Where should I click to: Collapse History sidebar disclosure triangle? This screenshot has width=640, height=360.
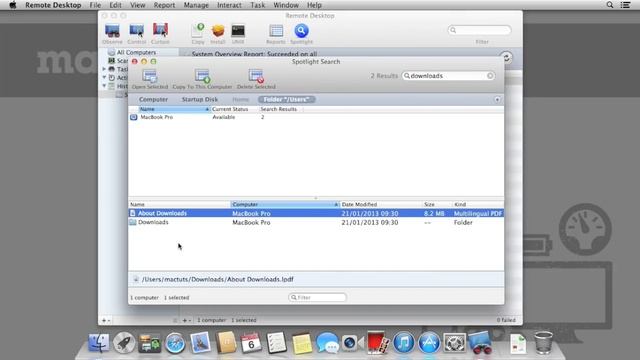(x=104, y=86)
